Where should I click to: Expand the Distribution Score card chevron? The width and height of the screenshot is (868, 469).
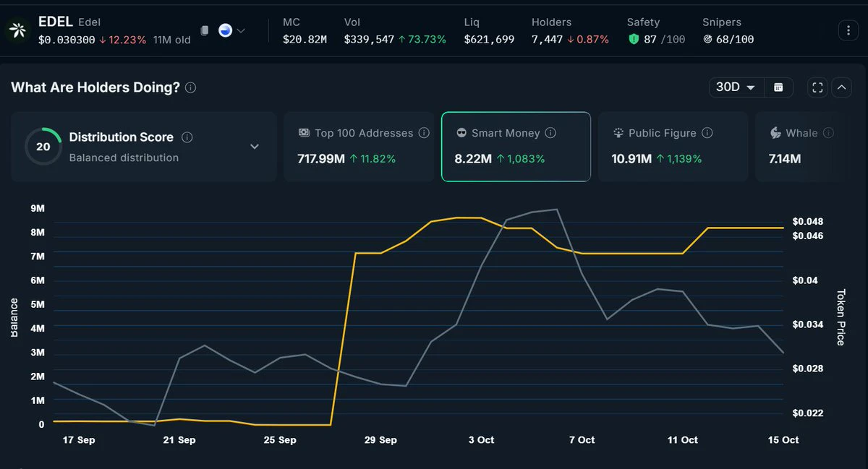pyautogui.click(x=254, y=147)
